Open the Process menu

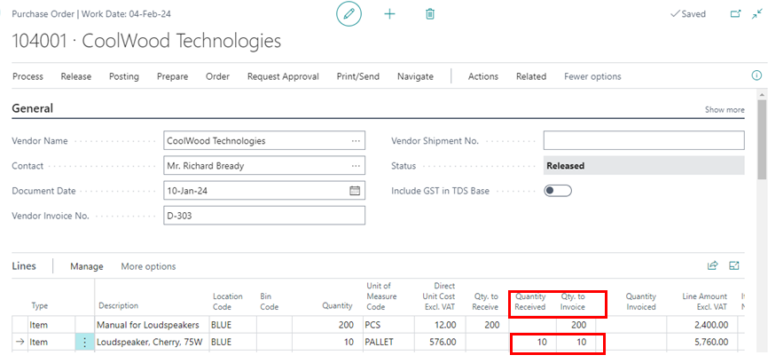(x=28, y=76)
